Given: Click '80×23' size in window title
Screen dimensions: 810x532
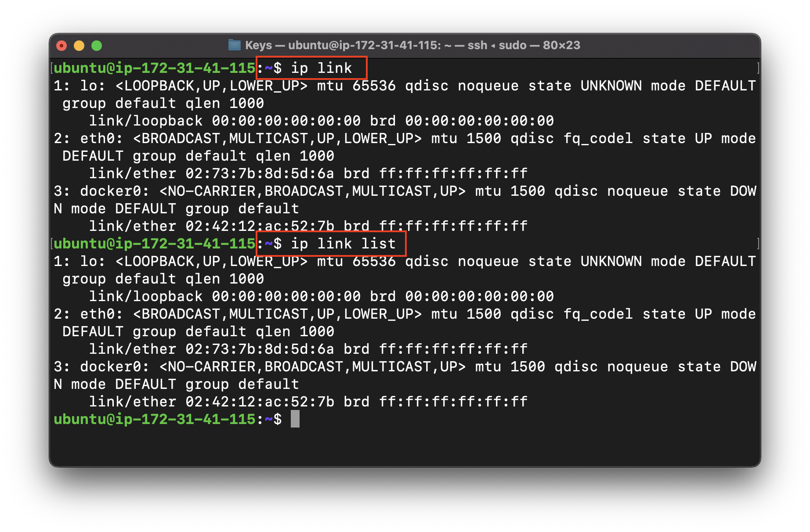Looking at the screenshot, I should [561, 45].
